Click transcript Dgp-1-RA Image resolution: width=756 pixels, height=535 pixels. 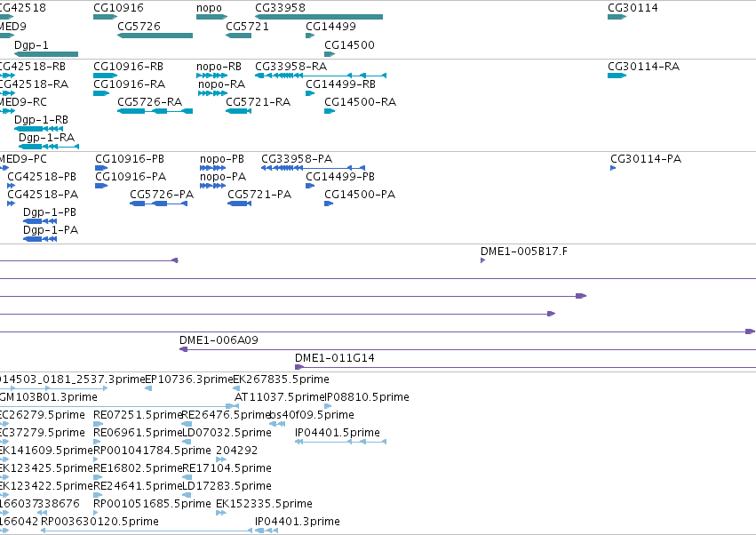[x=47, y=138]
